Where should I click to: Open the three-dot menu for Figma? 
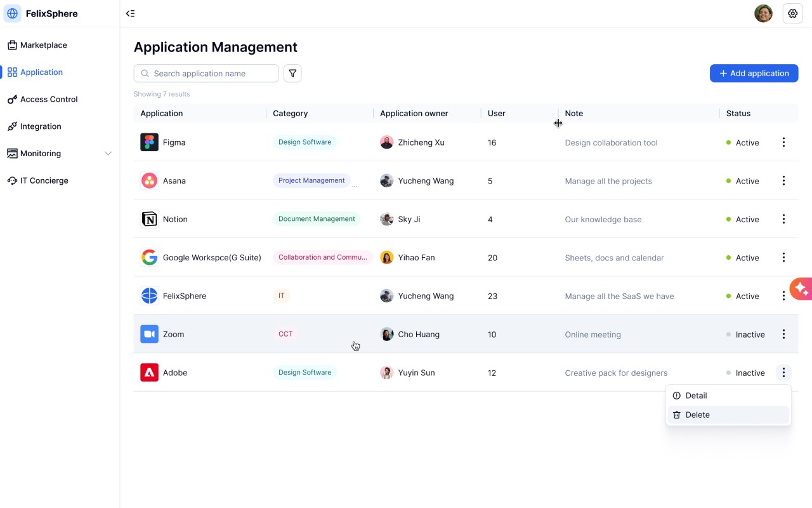click(x=783, y=142)
